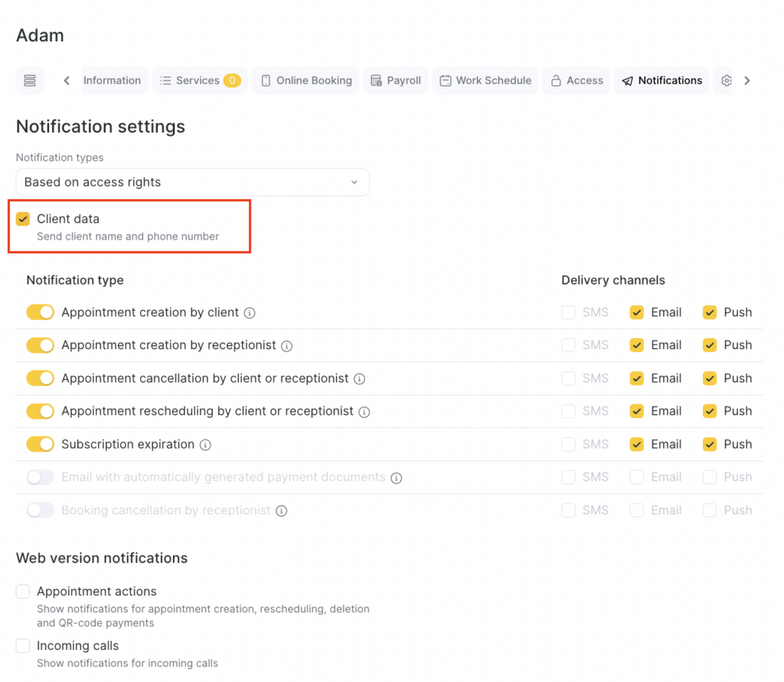This screenshot has height=682, width=784.
Task: Click info icon next to Booking cancellation by receptionist
Action: pyautogui.click(x=282, y=511)
